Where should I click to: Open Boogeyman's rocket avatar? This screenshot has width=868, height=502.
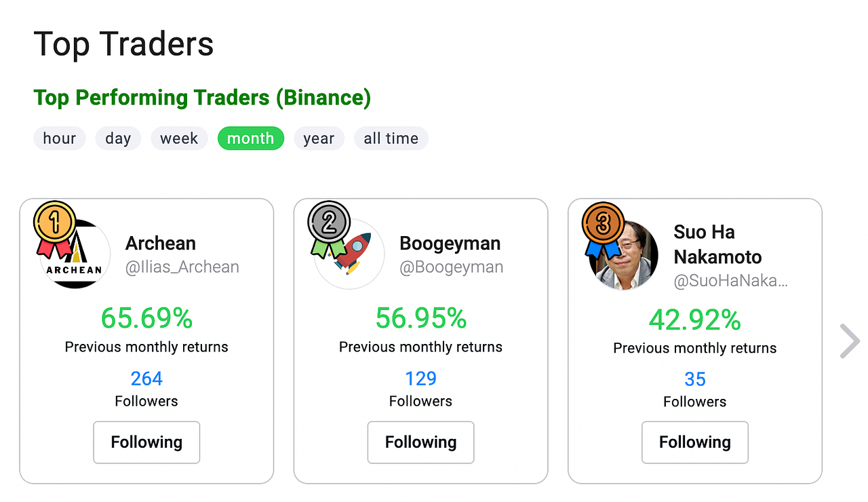[350, 254]
